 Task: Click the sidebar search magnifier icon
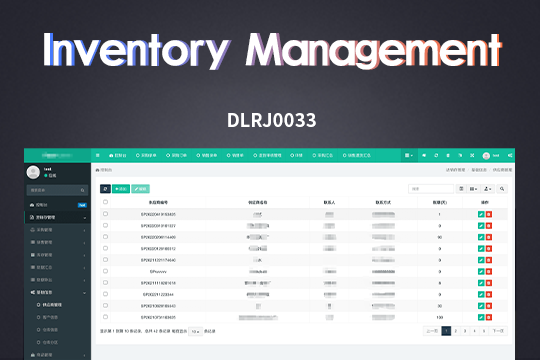point(83,190)
